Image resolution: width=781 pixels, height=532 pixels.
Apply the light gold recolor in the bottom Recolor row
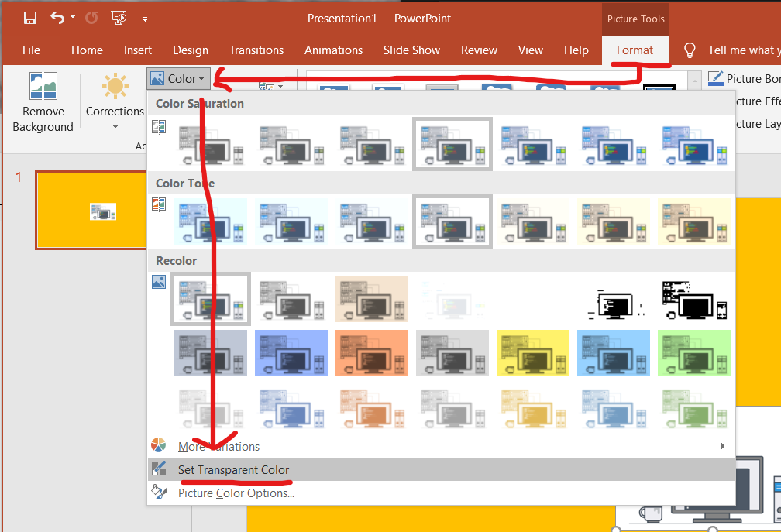pyautogui.click(x=533, y=407)
